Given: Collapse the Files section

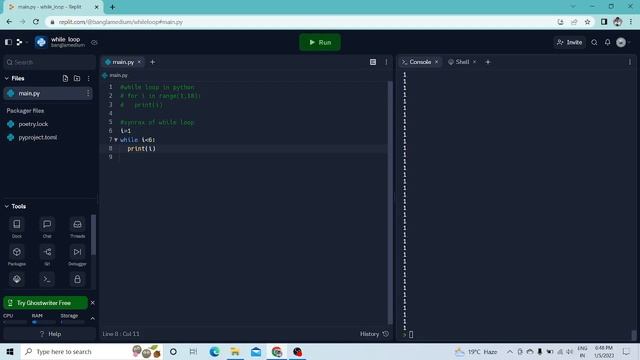Looking at the screenshot, I should click(x=7, y=78).
